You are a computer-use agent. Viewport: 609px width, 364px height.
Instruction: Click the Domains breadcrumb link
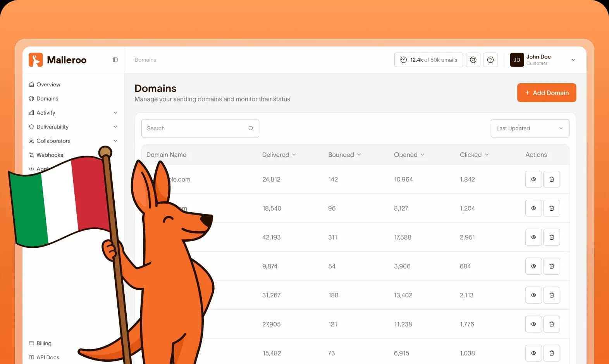coord(145,60)
